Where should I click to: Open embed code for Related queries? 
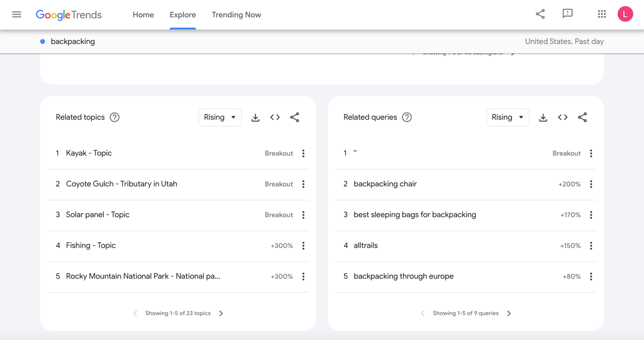coord(562,117)
